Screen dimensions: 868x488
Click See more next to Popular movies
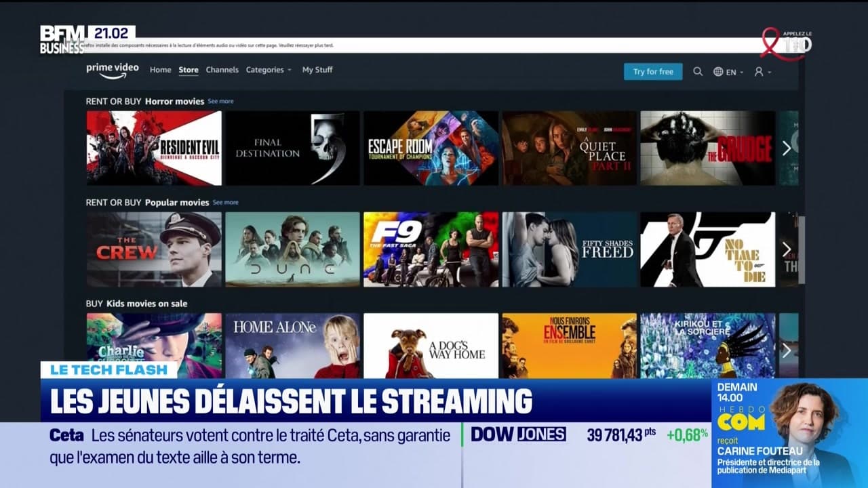coord(225,202)
